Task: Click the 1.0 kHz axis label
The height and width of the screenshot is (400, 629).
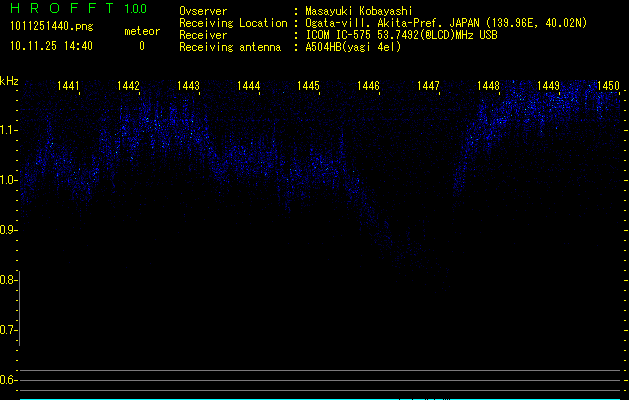Action: (8, 180)
